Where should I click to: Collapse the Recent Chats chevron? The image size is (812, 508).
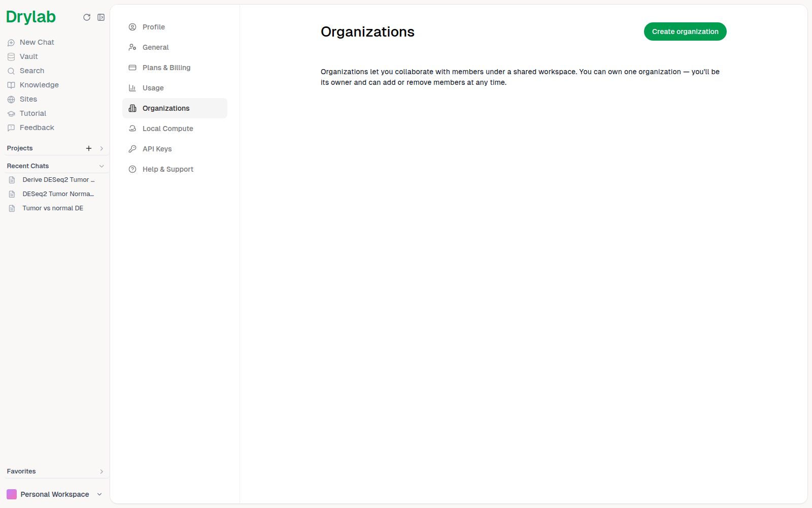(x=101, y=166)
